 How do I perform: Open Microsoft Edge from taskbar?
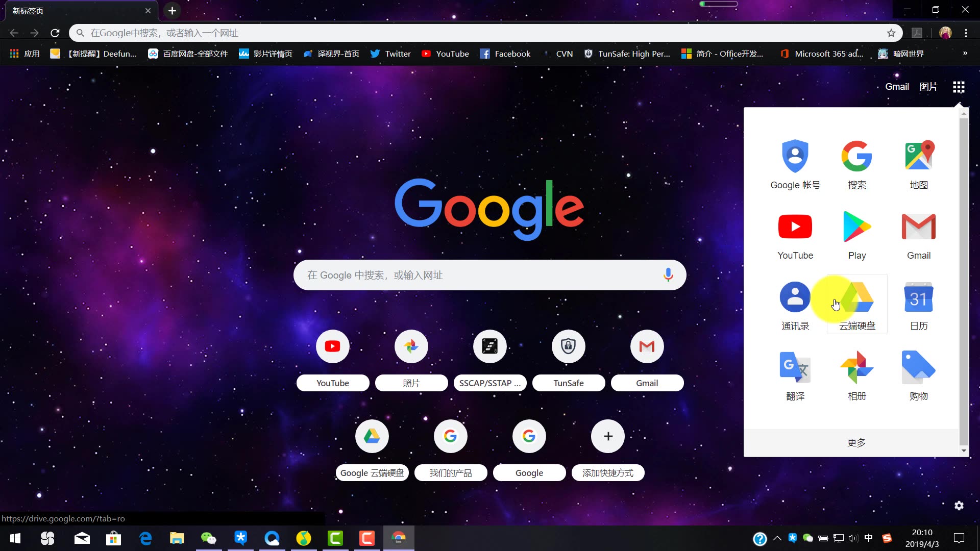pyautogui.click(x=145, y=538)
